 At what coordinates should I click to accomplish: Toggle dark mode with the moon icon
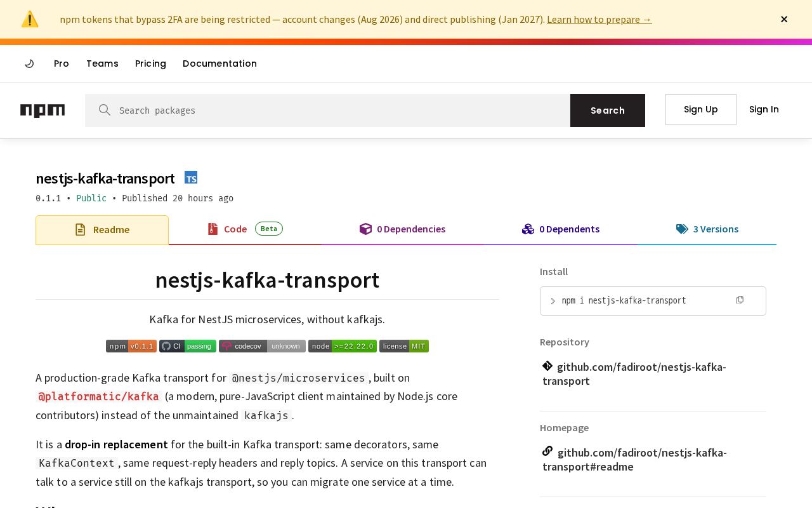click(x=29, y=63)
